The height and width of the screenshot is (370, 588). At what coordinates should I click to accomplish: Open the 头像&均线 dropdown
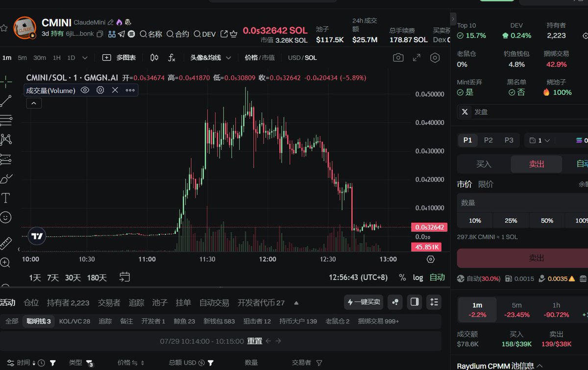pyautogui.click(x=211, y=58)
